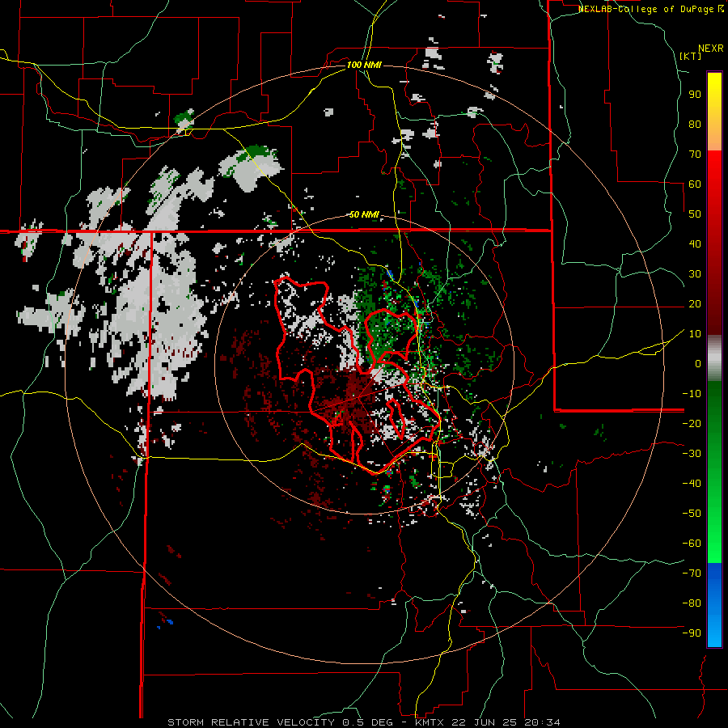Click the -60 value on the velocity scale

(692, 544)
